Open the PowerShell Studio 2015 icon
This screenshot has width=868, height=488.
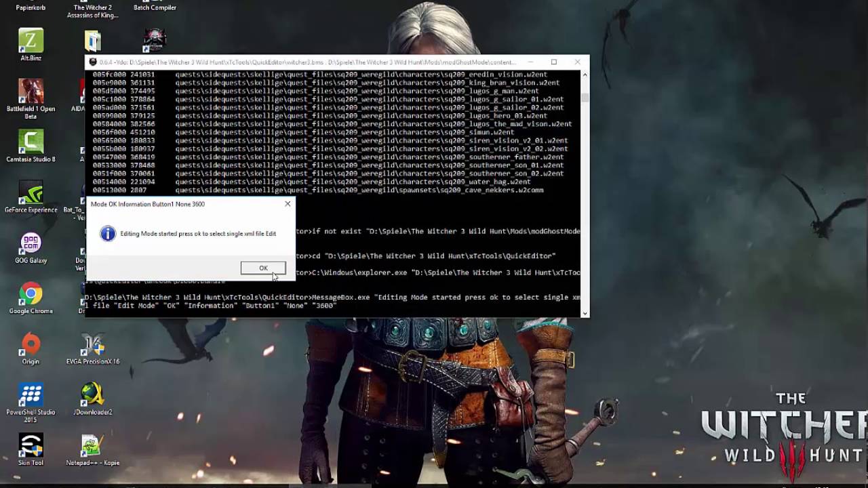31,403
